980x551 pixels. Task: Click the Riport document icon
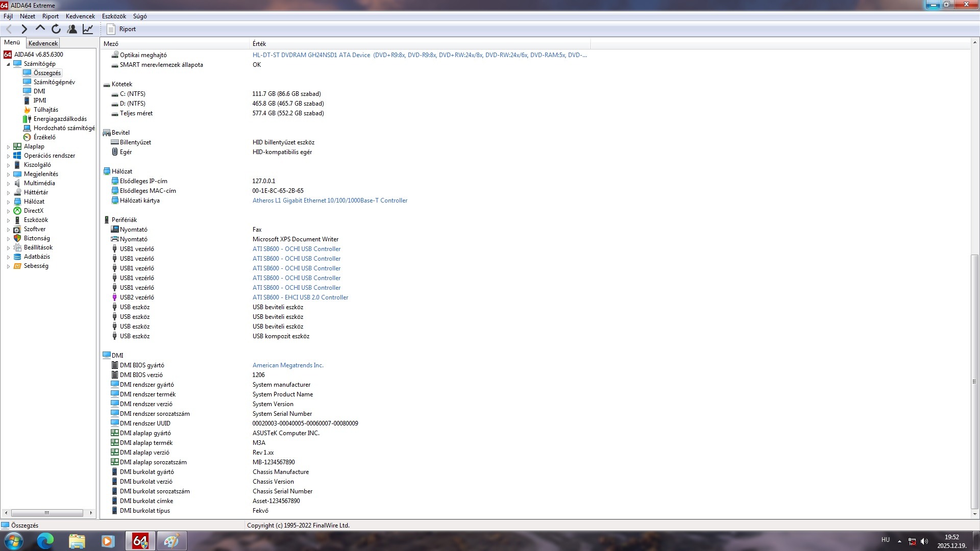111,29
